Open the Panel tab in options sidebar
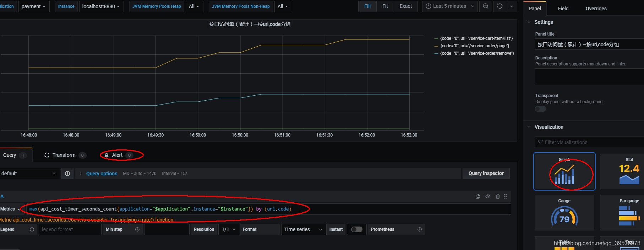The image size is (644, 250). tap(535, 9)
